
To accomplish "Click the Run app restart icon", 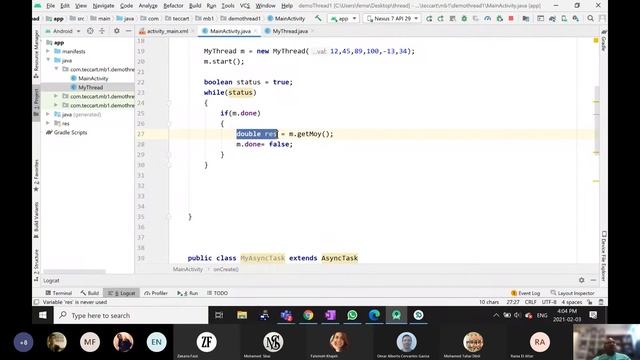I will (x=429, y=18).
